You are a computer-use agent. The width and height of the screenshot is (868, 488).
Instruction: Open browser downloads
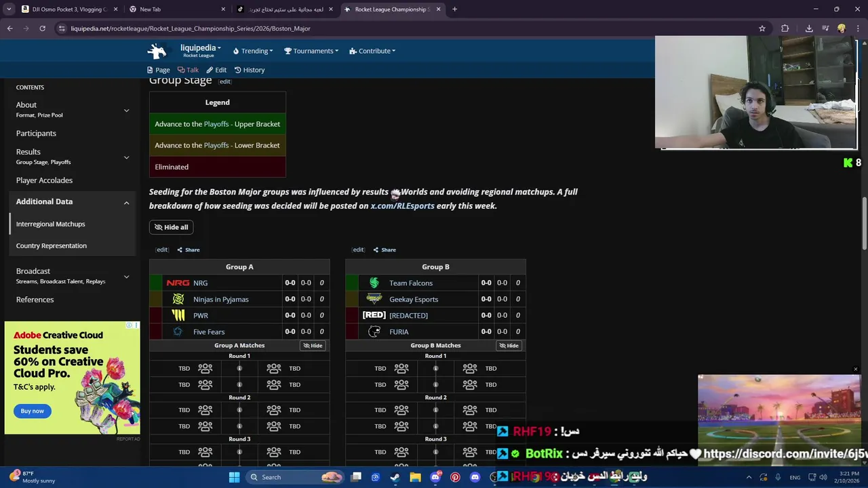(x=809, y=28)
